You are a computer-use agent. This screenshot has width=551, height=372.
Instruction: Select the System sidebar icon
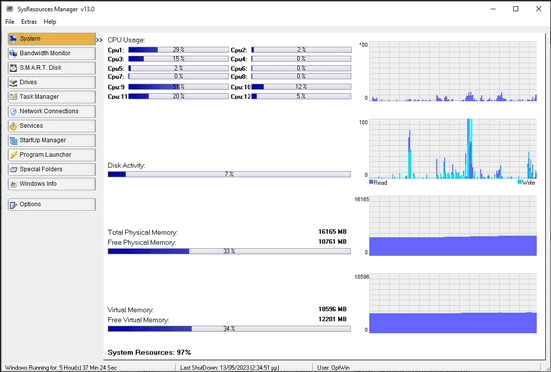click(x=13, y=39)
